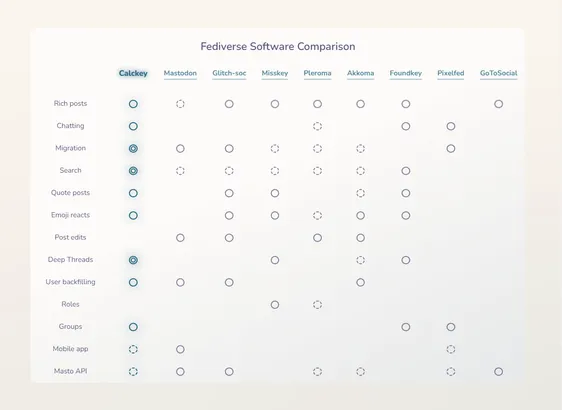This screenshot has height=410, width=562.
Task: Click Calckey's dashed Mobile app circle
Action: 133,349
